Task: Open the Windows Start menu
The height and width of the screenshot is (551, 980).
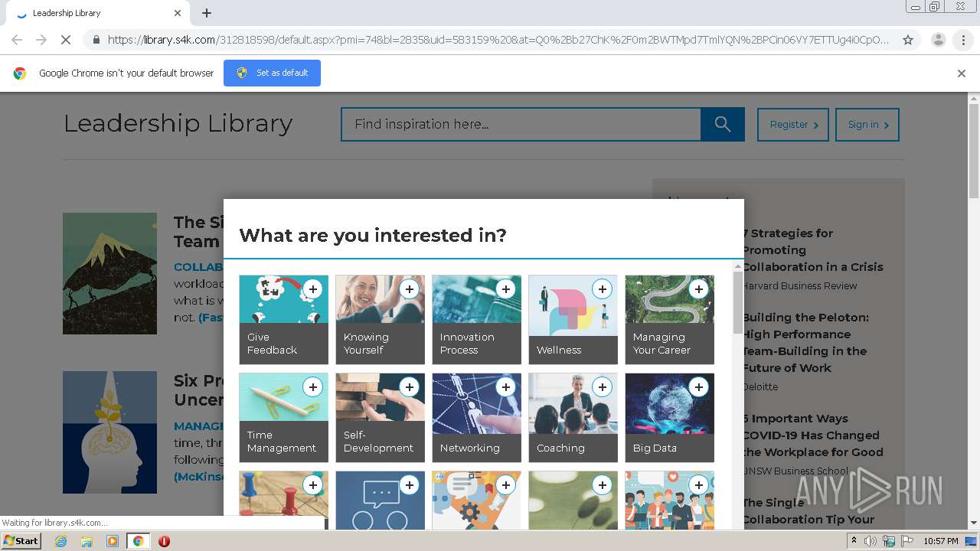Action: click(x=21, y=541)
